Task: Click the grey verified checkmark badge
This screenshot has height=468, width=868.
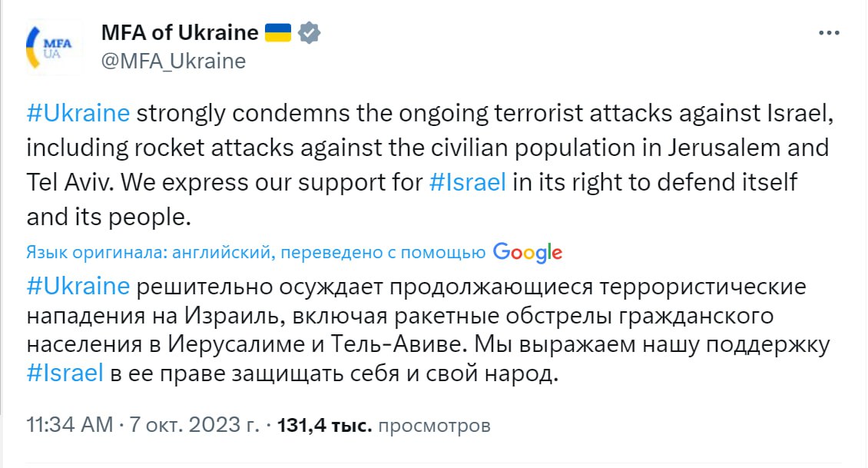Action: click(310, 33)
